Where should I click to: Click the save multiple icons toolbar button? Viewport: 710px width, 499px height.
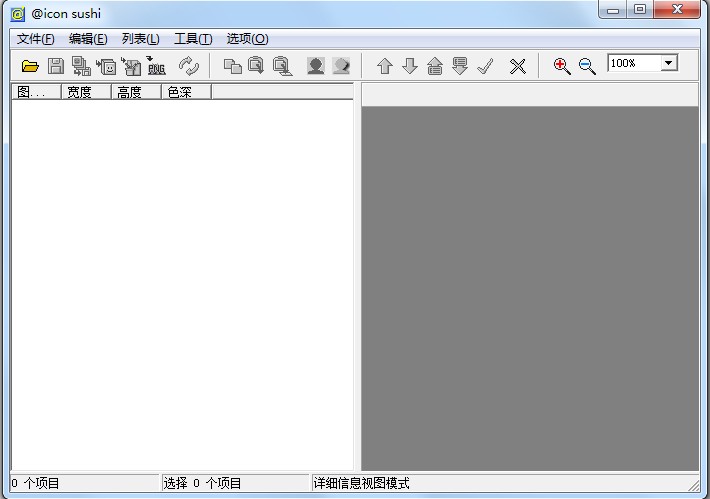point(81,66)
